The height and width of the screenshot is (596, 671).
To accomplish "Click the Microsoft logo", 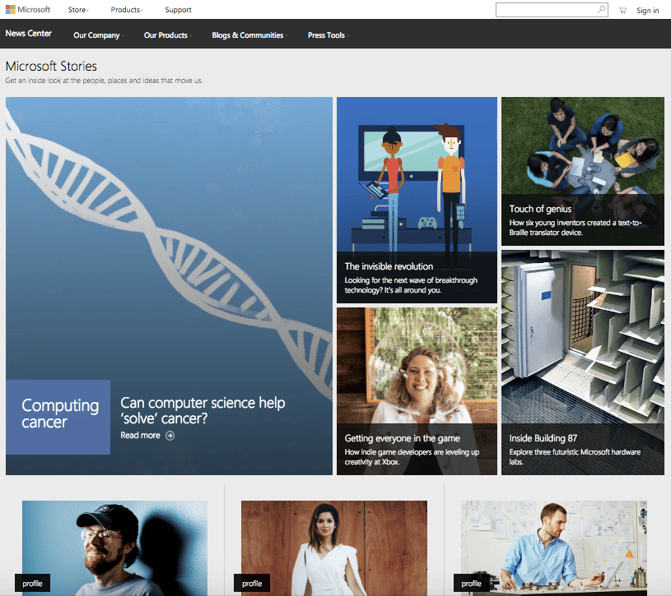I will click(x=27, y=10).
